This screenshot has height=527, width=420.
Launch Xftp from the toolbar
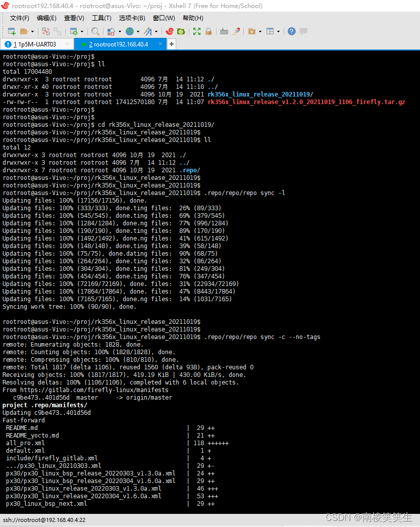coord(181,31)
